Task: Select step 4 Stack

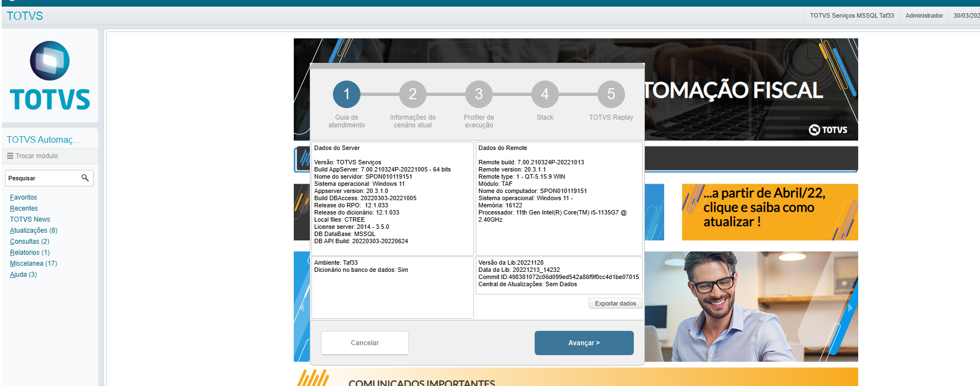Action: click(545, 94)
